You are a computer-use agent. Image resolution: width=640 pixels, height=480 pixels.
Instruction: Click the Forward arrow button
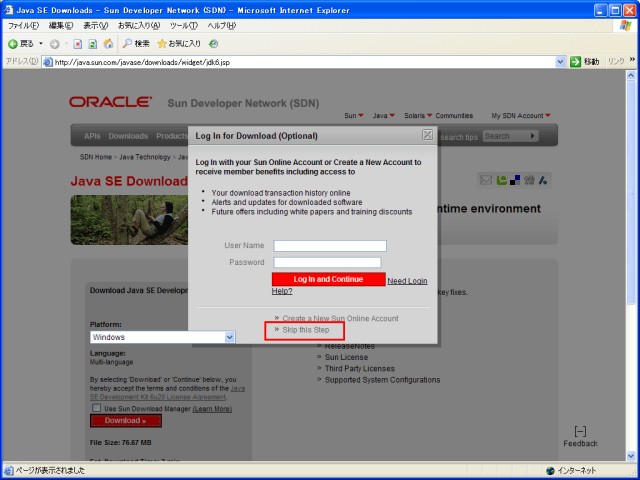click(x=55, y=44)
